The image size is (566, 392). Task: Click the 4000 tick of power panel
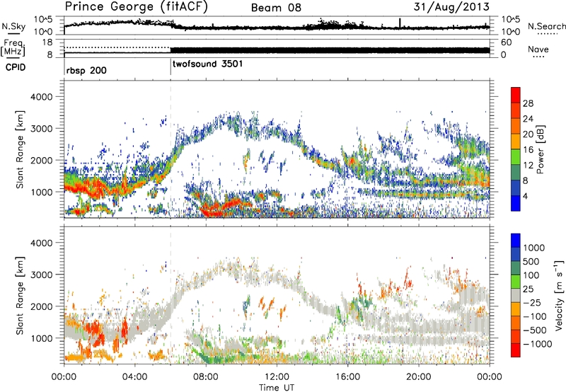42,97
